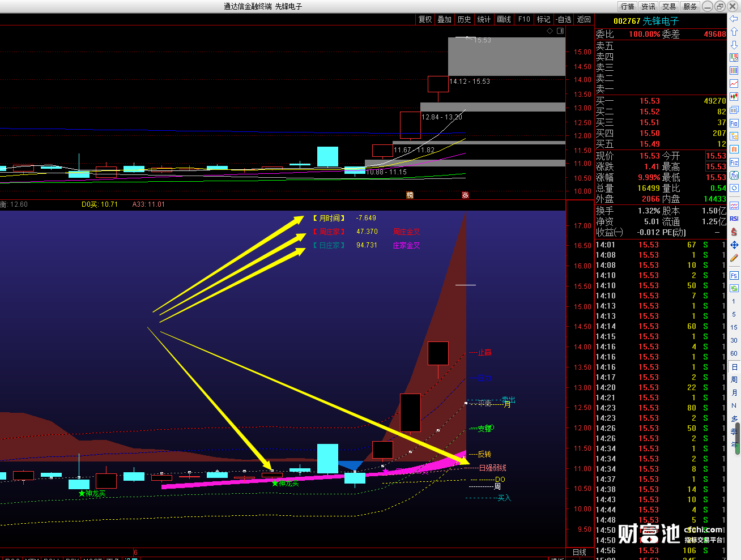Click the stock name 002767 先锋电子

646,21
